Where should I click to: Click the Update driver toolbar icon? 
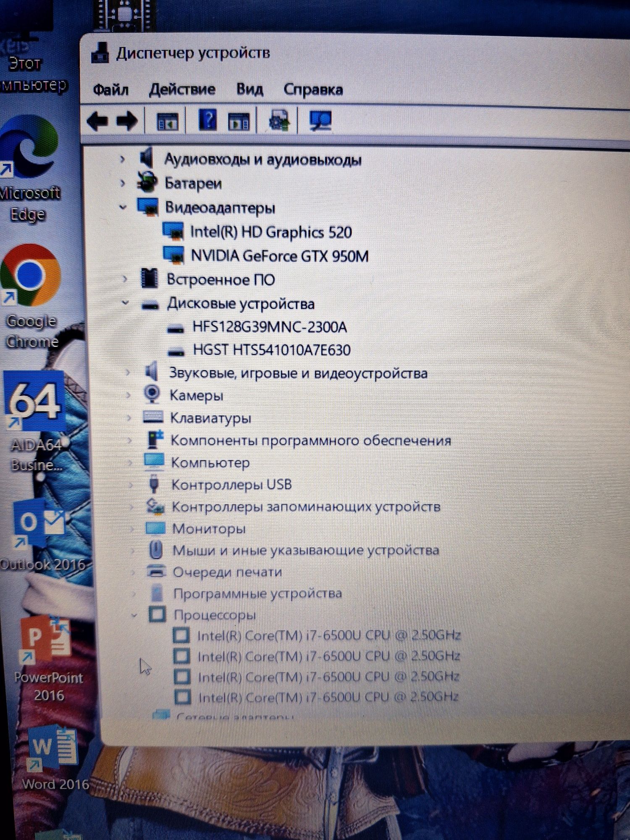point(279,121)
